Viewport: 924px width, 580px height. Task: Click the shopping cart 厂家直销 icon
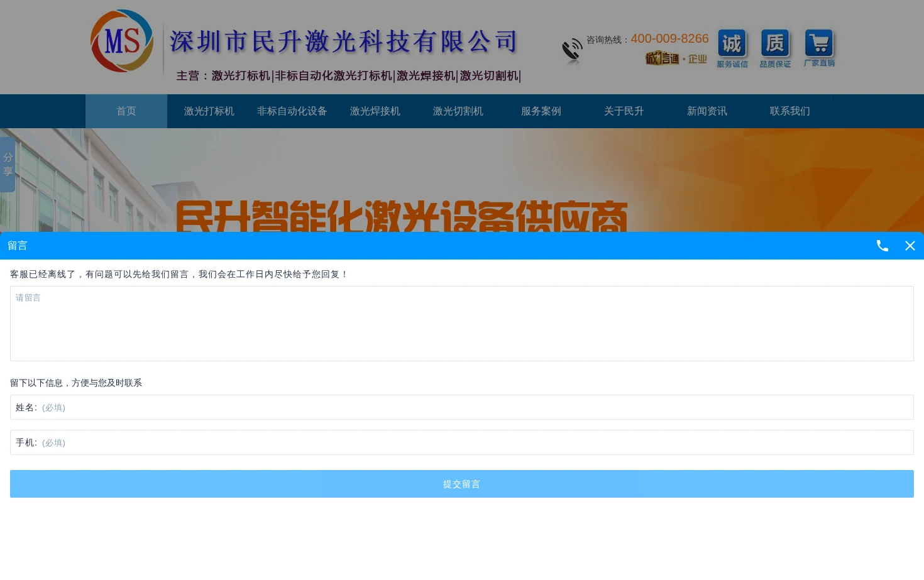click(x=819, y=48)
